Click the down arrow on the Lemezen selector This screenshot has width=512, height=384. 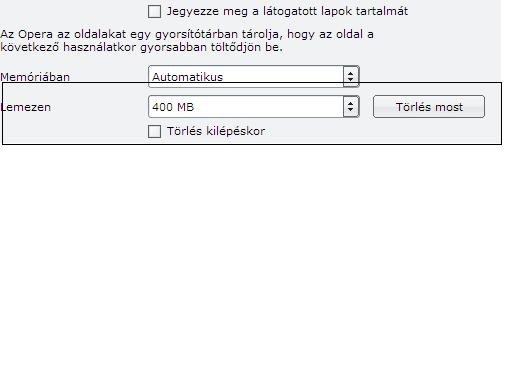[x=350, y=110]
